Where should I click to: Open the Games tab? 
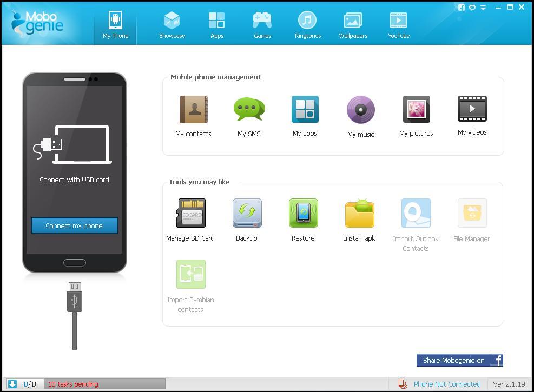pos(262,24)
